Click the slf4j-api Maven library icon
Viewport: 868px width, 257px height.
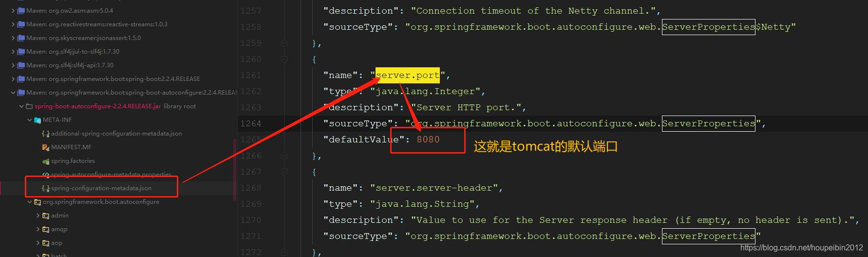(x=21, y=65)
